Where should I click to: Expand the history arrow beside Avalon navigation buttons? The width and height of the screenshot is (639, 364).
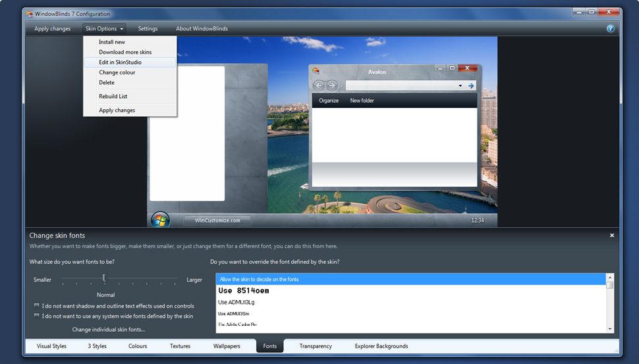pyautogui.click(x=341, y=86)
